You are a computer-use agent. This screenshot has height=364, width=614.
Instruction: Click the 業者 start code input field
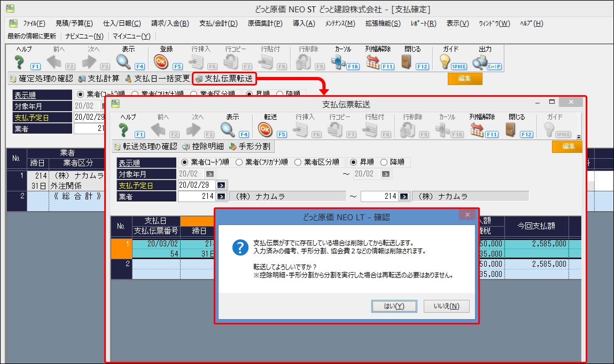pos(197,196)
